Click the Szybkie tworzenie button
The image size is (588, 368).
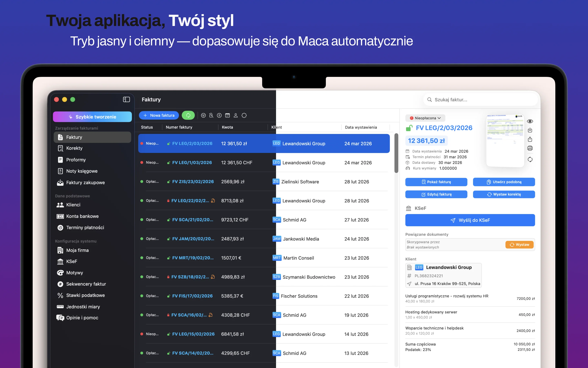pyautogui.click(x=92, y=117)
